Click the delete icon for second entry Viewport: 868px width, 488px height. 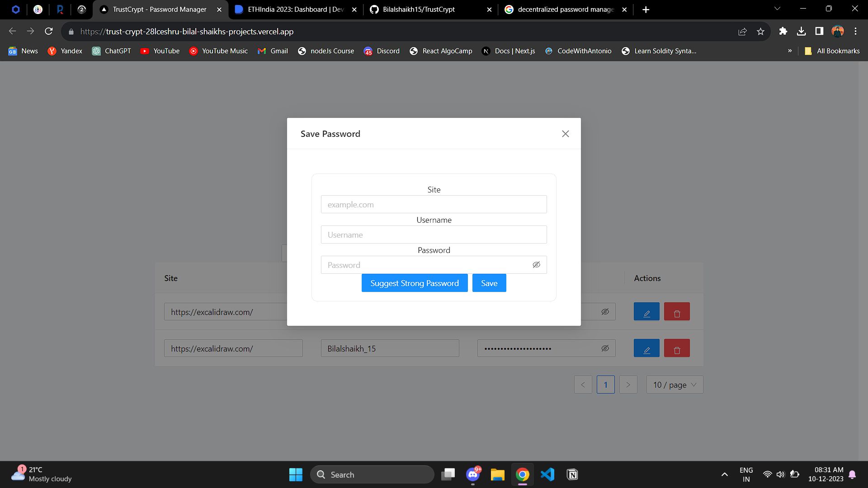click(x=676, y=348)
